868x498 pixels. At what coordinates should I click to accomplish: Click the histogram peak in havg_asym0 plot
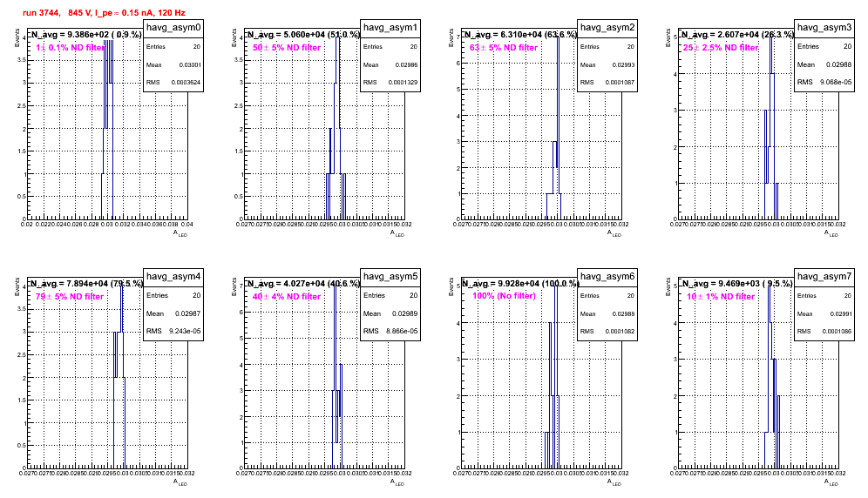(x=108, y=38)
